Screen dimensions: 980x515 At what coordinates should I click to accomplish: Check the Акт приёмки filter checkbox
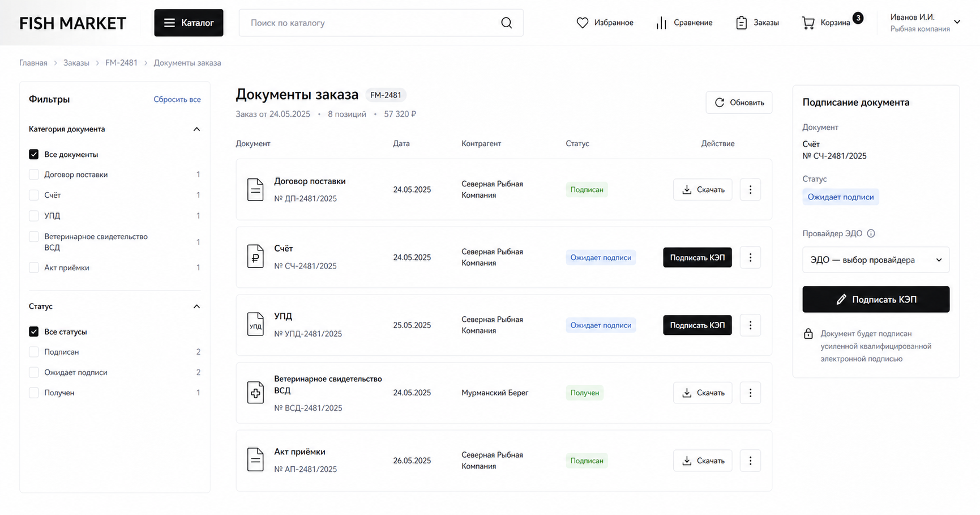click(34, 267)
